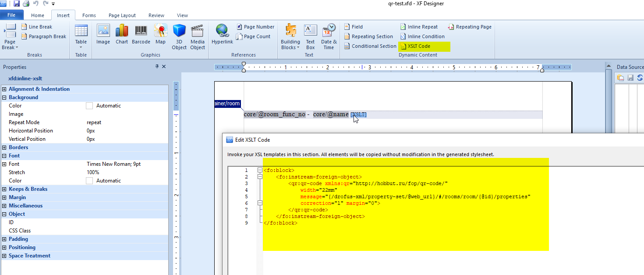Collapse the Background property group
This screenshot has width=644, height=275.
[x=4, y=97]
